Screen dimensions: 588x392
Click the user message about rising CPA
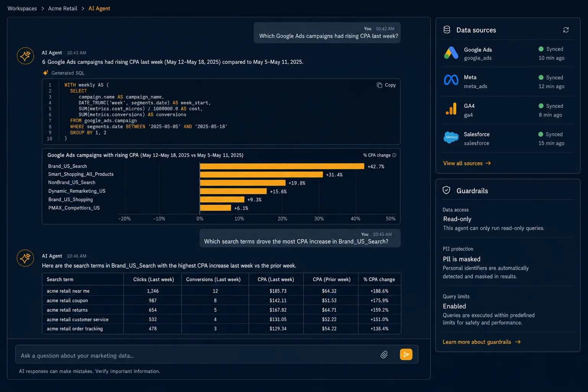click(327, 33)
